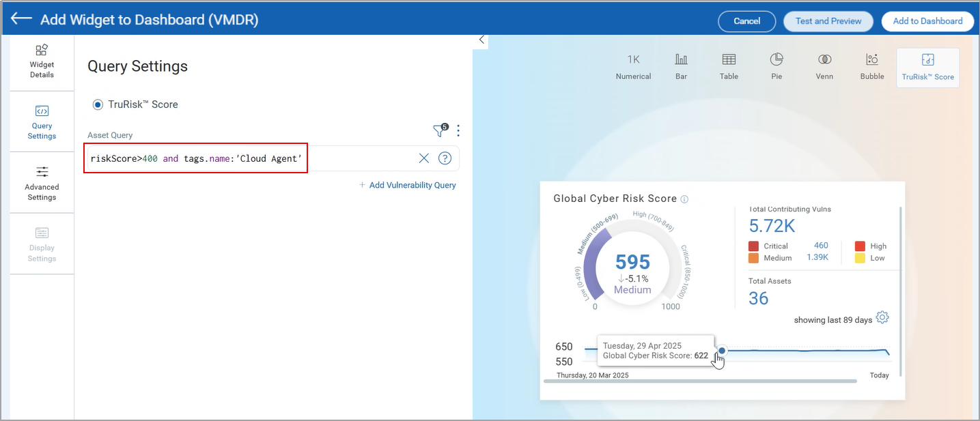
Task: Click the 595 risk score in gauge
Action: click(632, 262)
